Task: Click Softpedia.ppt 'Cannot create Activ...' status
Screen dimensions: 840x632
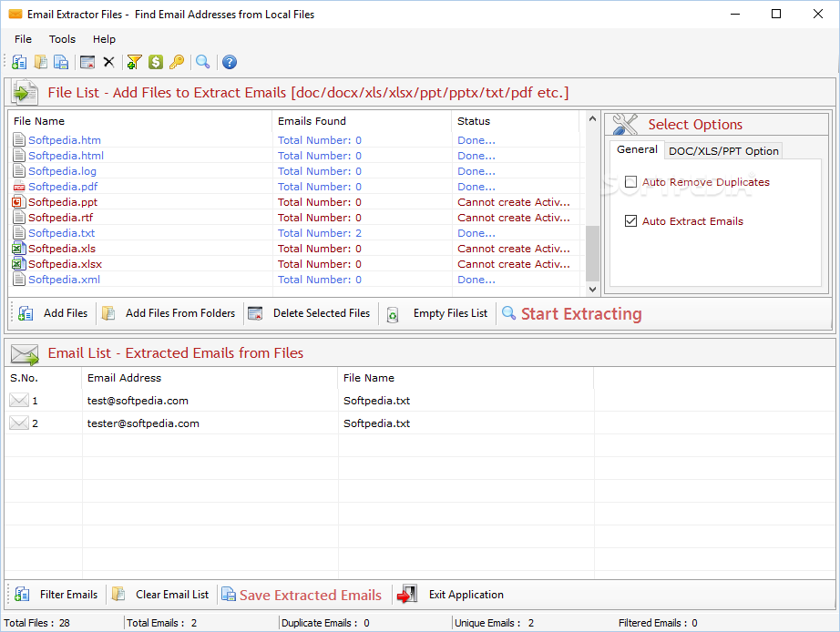Action: [513, 202]
